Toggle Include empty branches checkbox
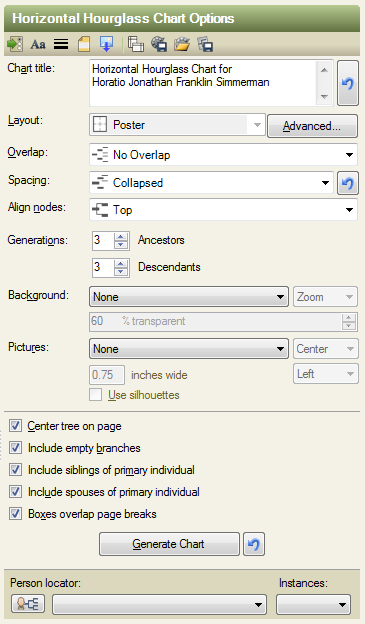The width and height of the screenshot is (365, 624). click(15, 448)
